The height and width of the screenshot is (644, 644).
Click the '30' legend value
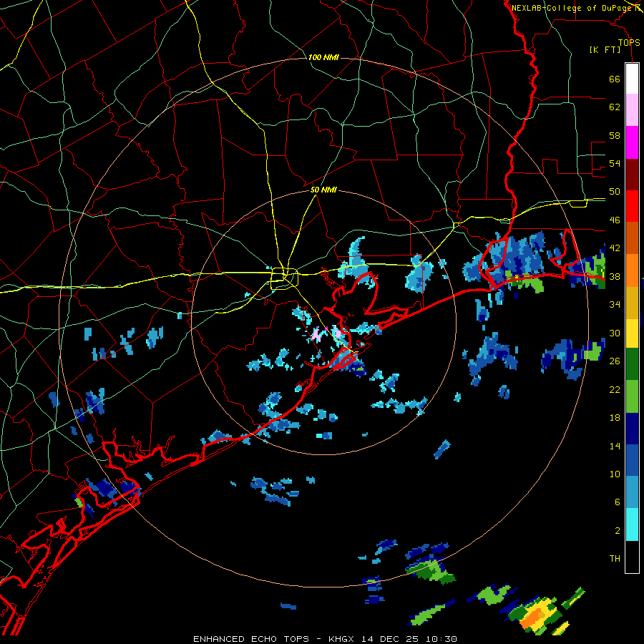615,333
